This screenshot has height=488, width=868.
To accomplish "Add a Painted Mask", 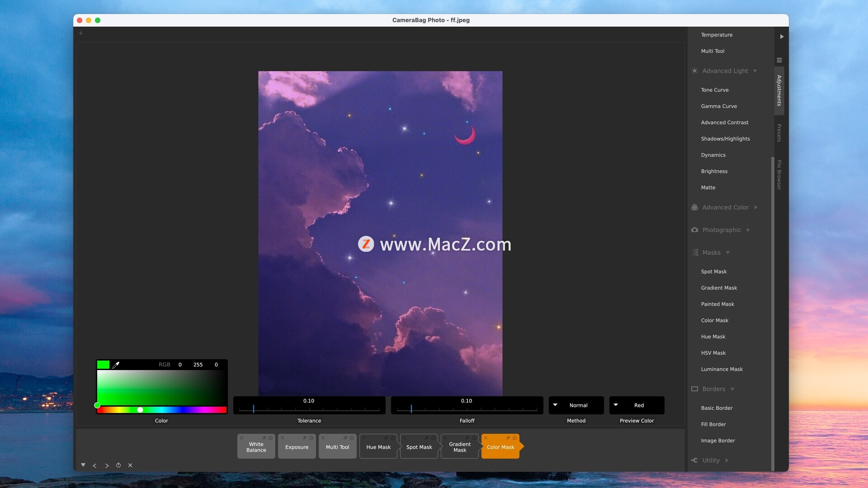I will pos(717,304).
